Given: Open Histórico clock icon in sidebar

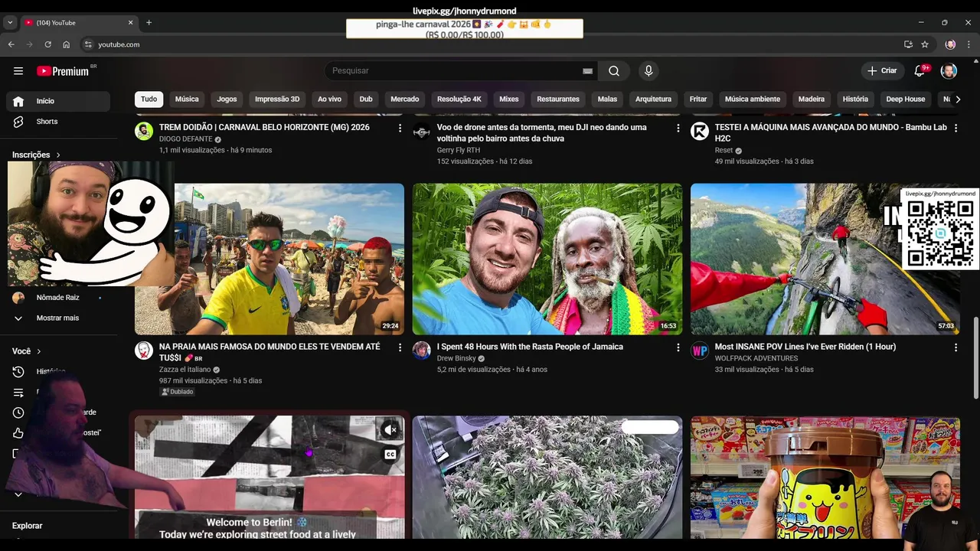Looking at the screenshot, I should 18,372.
